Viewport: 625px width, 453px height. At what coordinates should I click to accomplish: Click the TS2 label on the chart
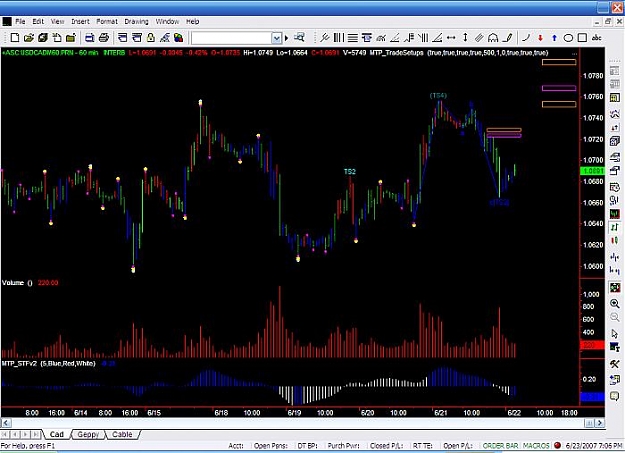point(350,171)
